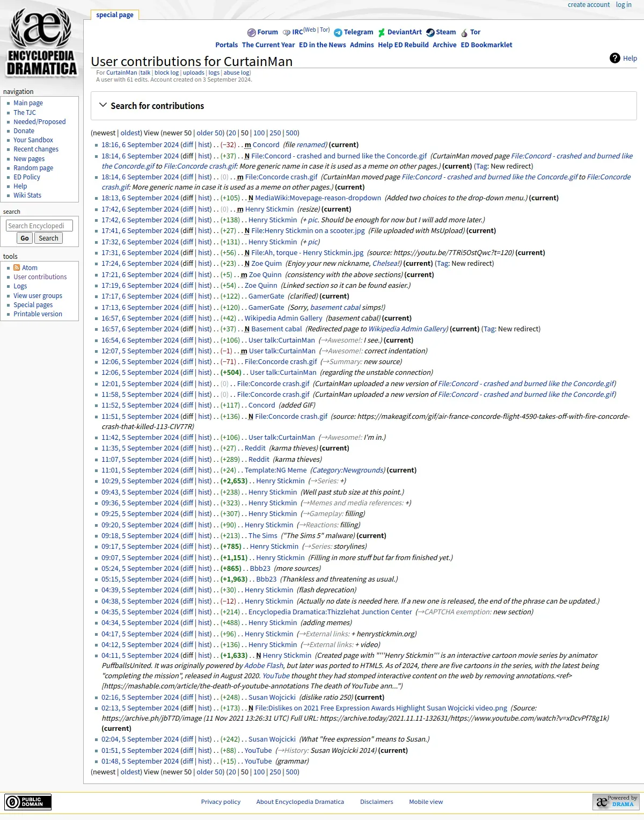Open the Encyclopedia Dramatica logo home link
The width and height of the screenshot is (644, 820).
click(41, 42)
